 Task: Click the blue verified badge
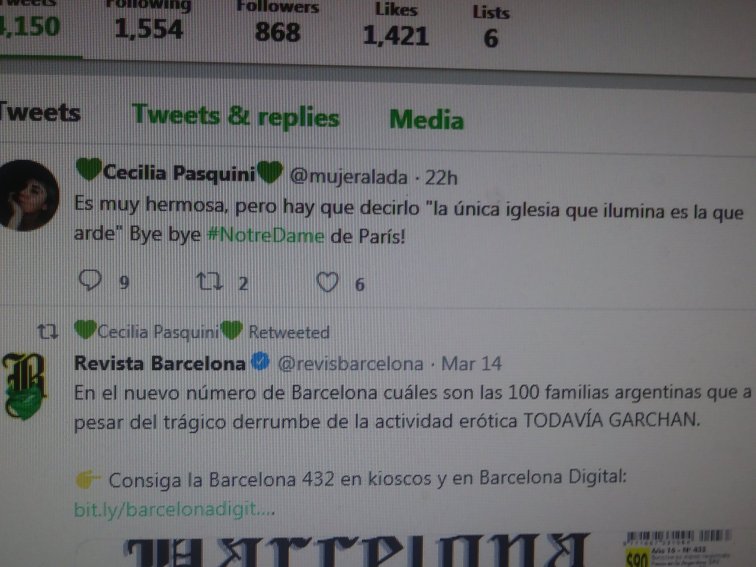coord(261,361)
